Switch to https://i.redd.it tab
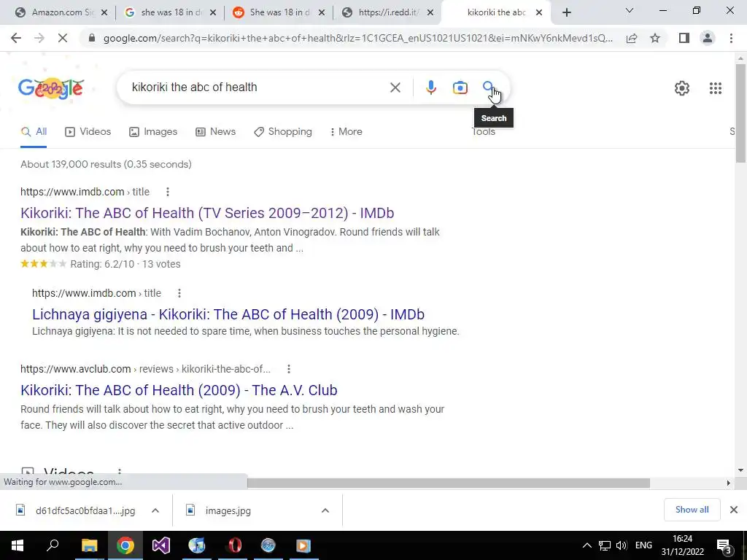 tap(387, 13)
